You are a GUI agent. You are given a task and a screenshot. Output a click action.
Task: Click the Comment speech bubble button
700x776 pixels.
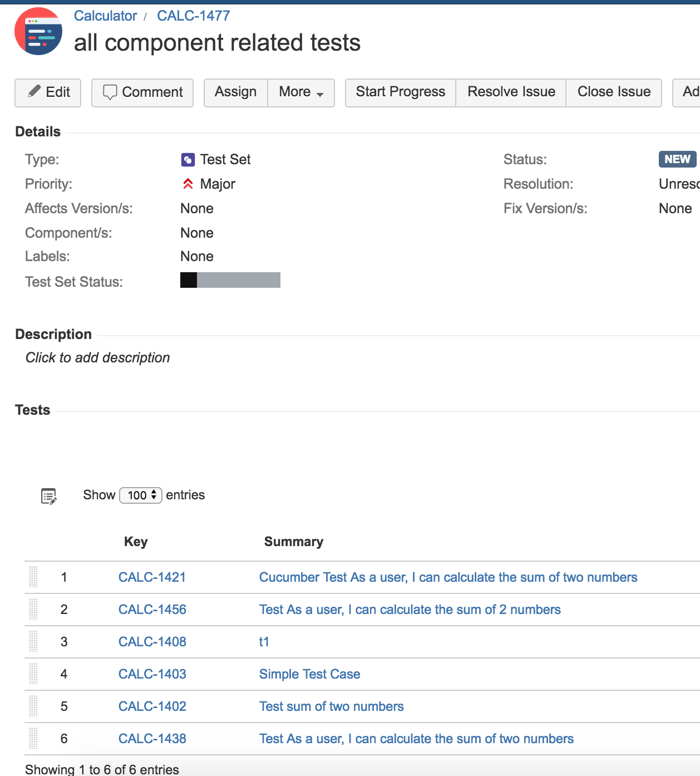pyautogui.click(x=142, y=92)
